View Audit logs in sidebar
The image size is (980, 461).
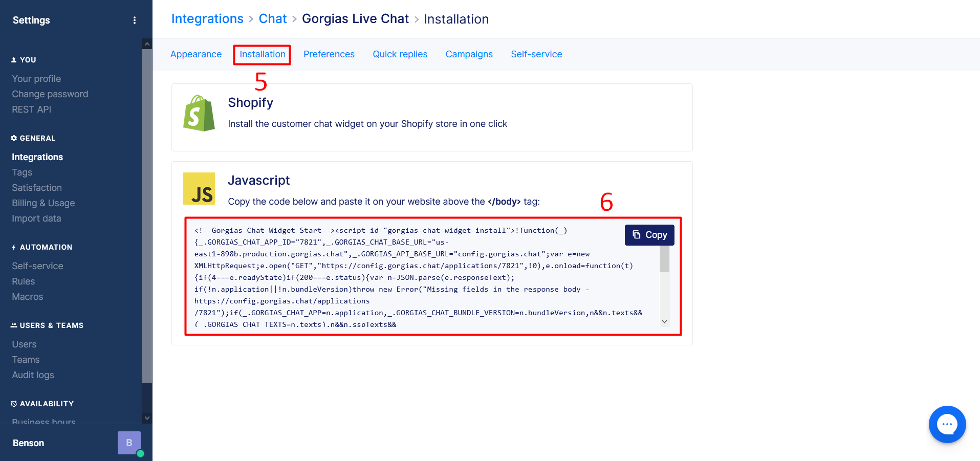[x=33, y=375]
